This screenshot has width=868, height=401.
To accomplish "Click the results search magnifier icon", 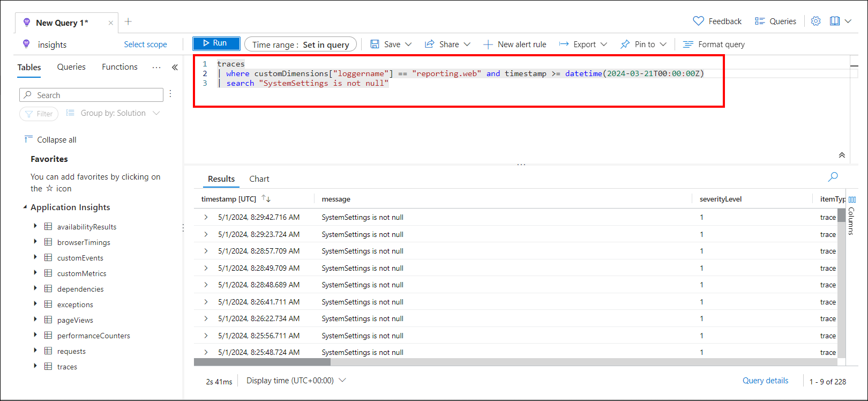I will tap(833, 176).
